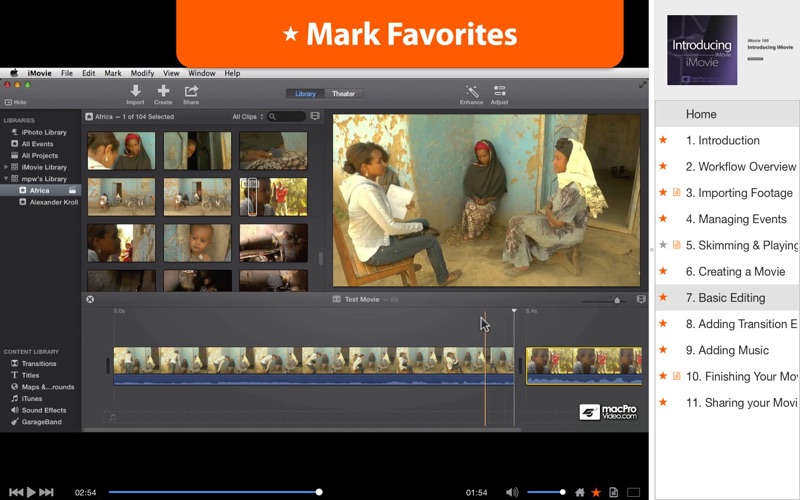
Task: Open the Create plus menu
Action: [x=163, y=91]
